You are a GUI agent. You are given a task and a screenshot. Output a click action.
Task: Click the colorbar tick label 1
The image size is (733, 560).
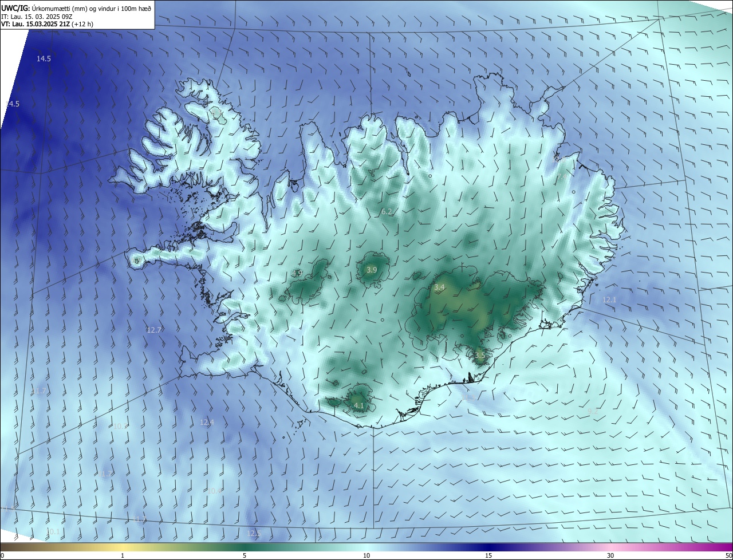tap(123, 555)
